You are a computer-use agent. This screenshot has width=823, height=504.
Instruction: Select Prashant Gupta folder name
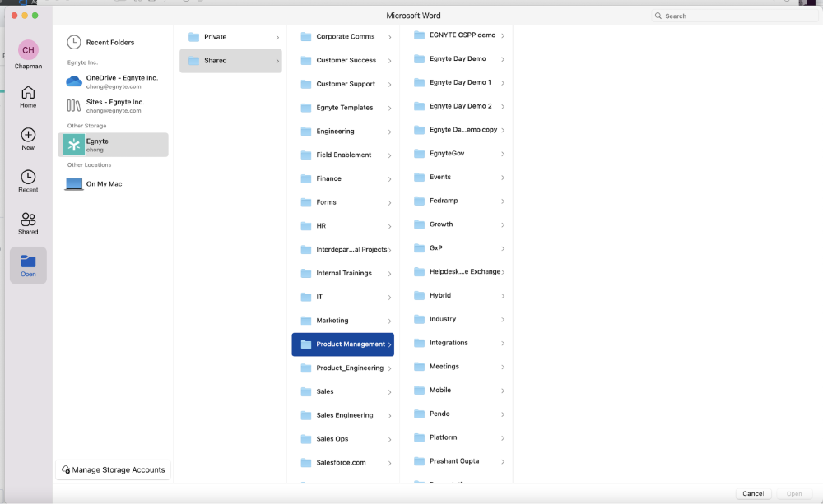point(454,461)
